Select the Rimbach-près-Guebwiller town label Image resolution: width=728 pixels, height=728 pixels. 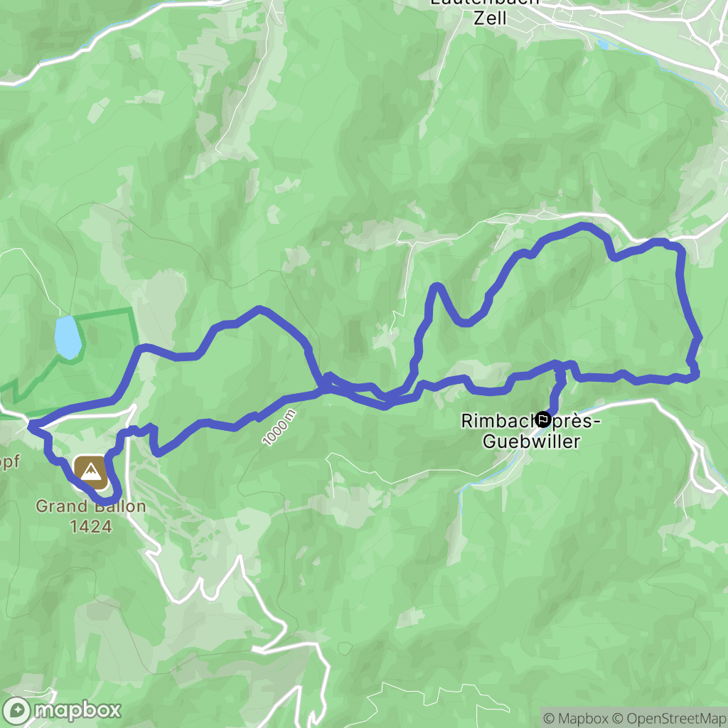(530, 432)
